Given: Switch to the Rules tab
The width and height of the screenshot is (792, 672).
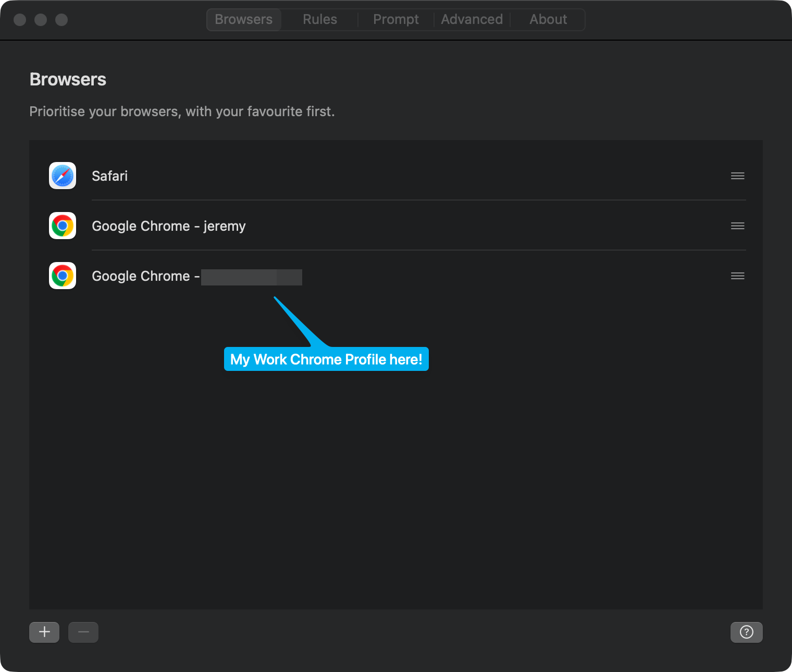Looking at the screenshot, I should (x=319, y=19).
